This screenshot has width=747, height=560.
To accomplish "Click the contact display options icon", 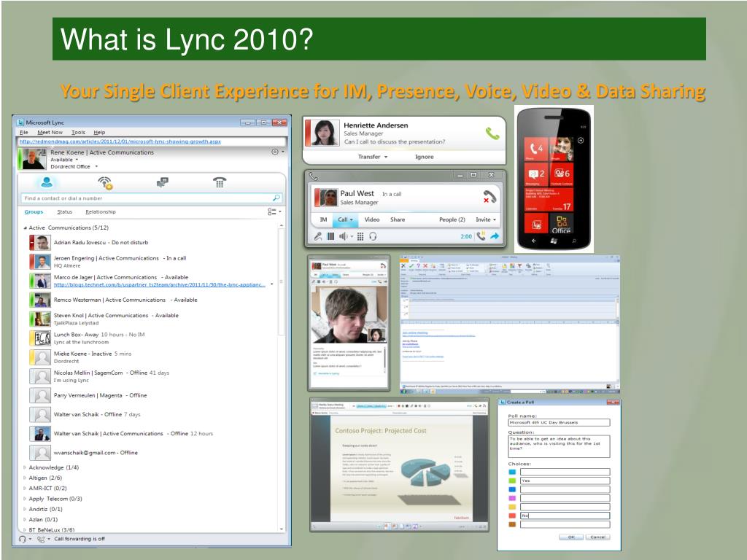I will coord(272,211).
